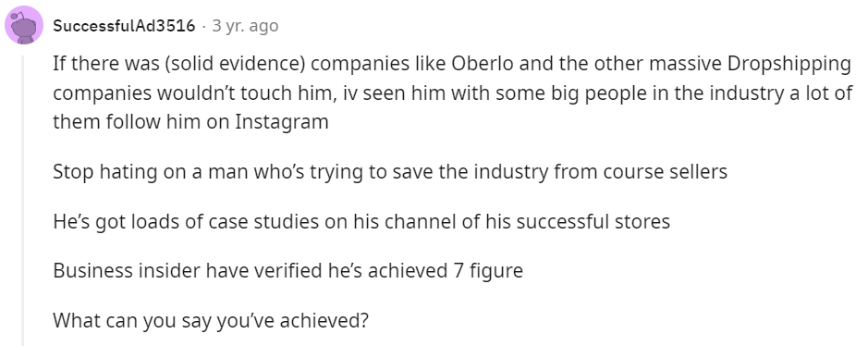
Task: Click the word "Instagram" in the comment
Action: pyautogui.click(x=282, y=122)
